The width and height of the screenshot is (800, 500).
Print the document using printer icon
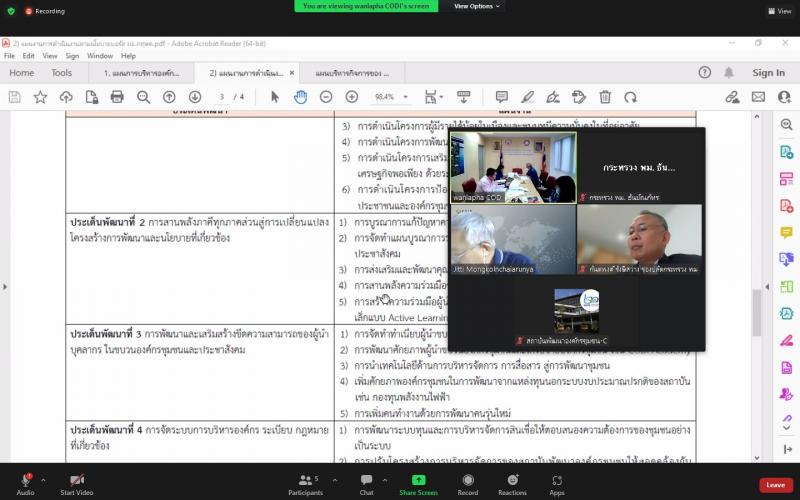117,97
